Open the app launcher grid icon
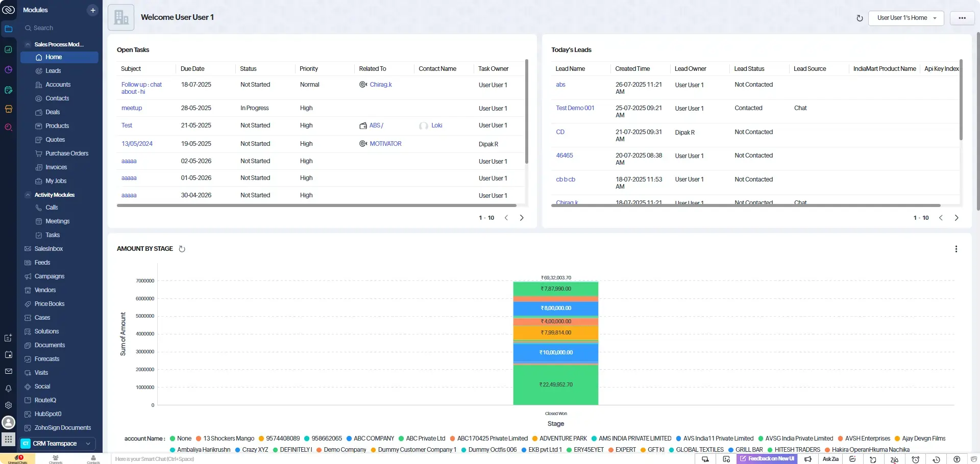The height and width of the screenshot is (464, 980). (8, 439)
